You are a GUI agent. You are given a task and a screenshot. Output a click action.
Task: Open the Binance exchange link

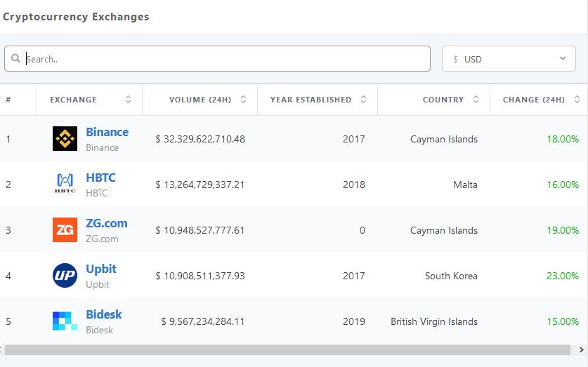(x=107, y=132)
